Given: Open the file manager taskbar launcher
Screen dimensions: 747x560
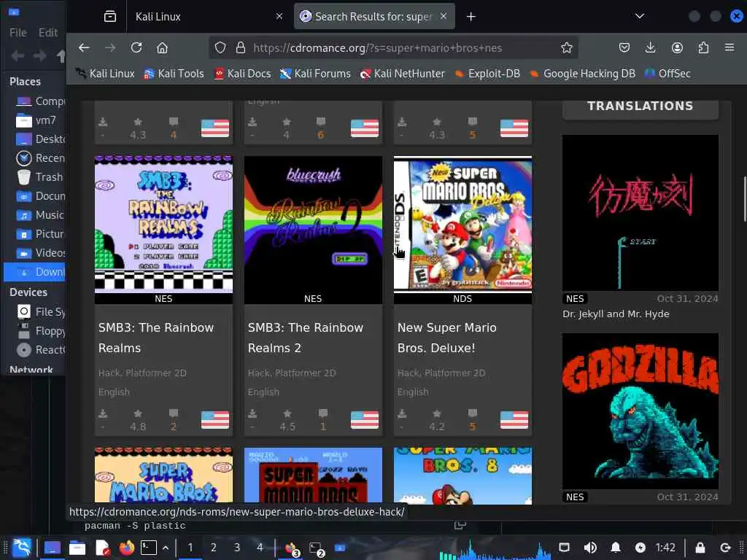Looking at the screenshot, I should [x=77, y=548].
